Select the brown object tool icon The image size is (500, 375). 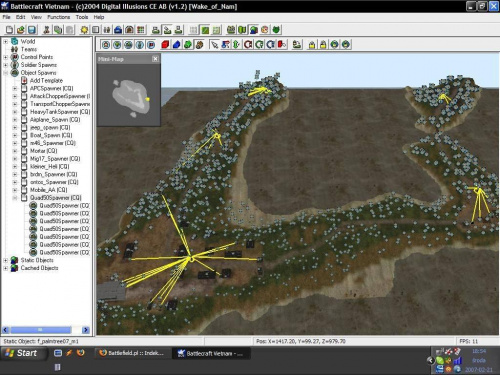(x=199, y=44)
